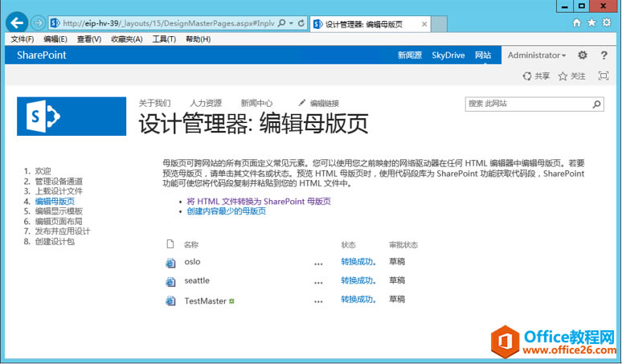Click the oslo file icon
This screenshot has height=364, width=622.
tap(170, 263)
